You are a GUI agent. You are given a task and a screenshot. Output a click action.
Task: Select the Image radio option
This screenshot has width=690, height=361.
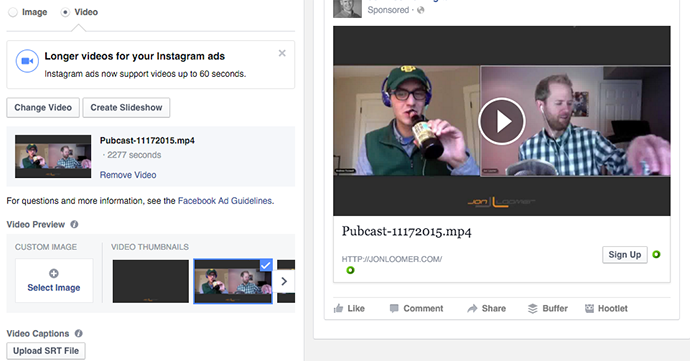coord(13,12)
